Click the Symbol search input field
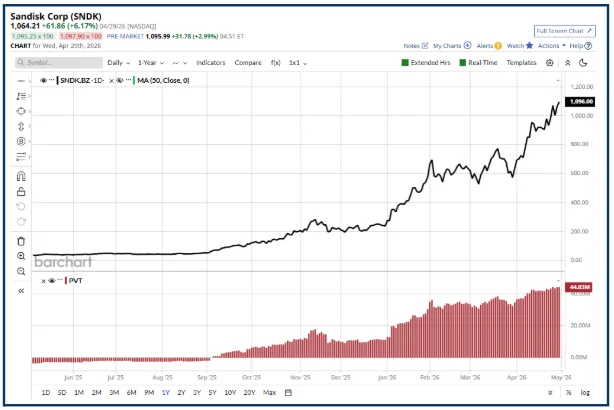The height and width of the screenshot is (410, 614). pos(59,63)
